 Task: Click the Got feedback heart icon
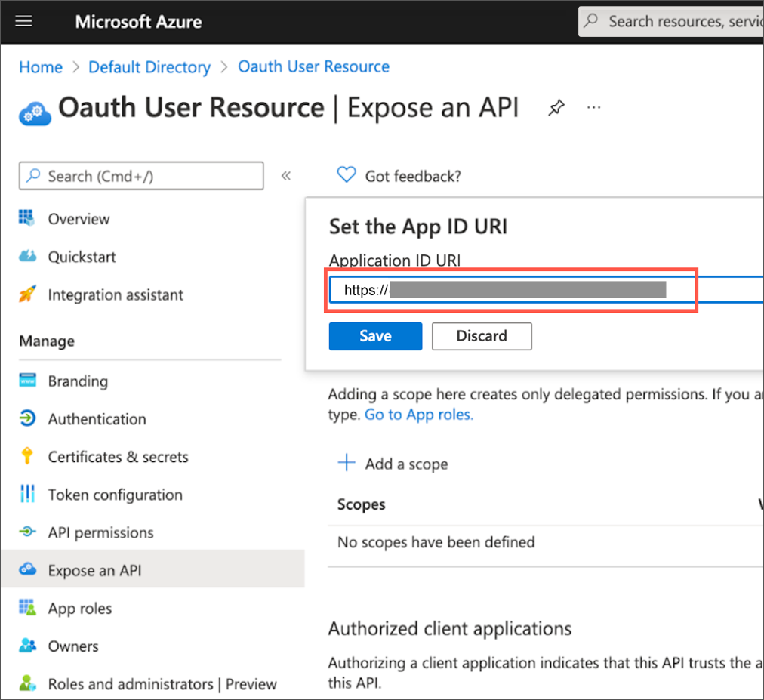tap(346, 174)
